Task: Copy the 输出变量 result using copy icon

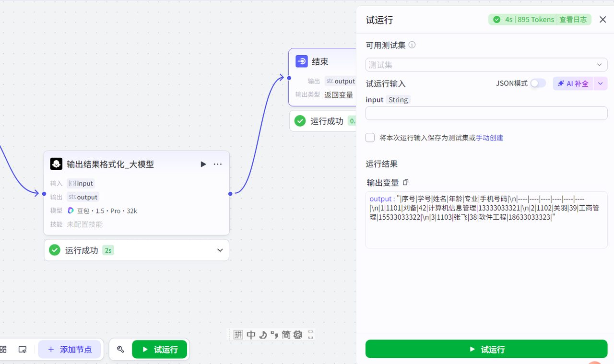Action: (405, 182)
